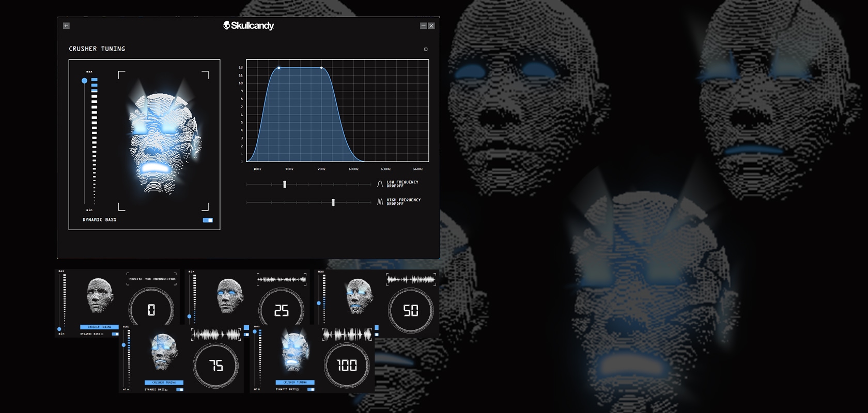The width and height of the screenshot is (868, 413).
Task: Click the left control point on EQ curve
Action: click(x=279, y=68)
